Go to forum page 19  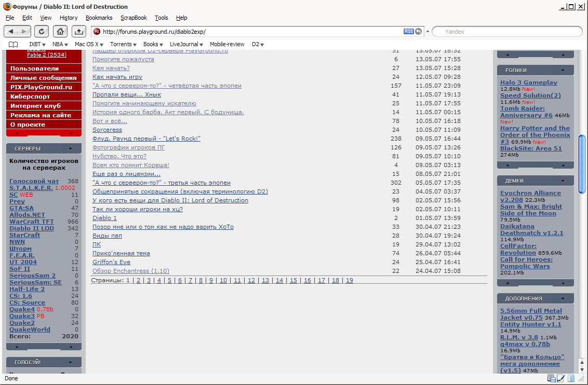[x=350, y=280]
